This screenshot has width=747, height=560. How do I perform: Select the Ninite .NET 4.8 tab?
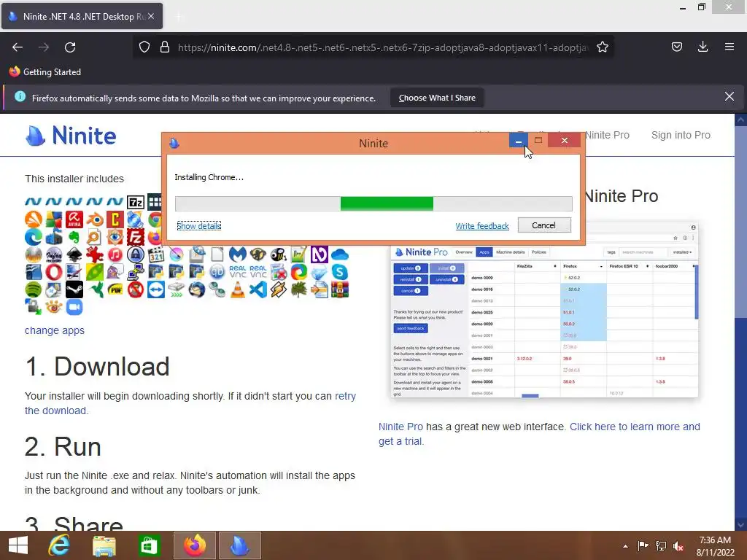(x=82, y=16)
